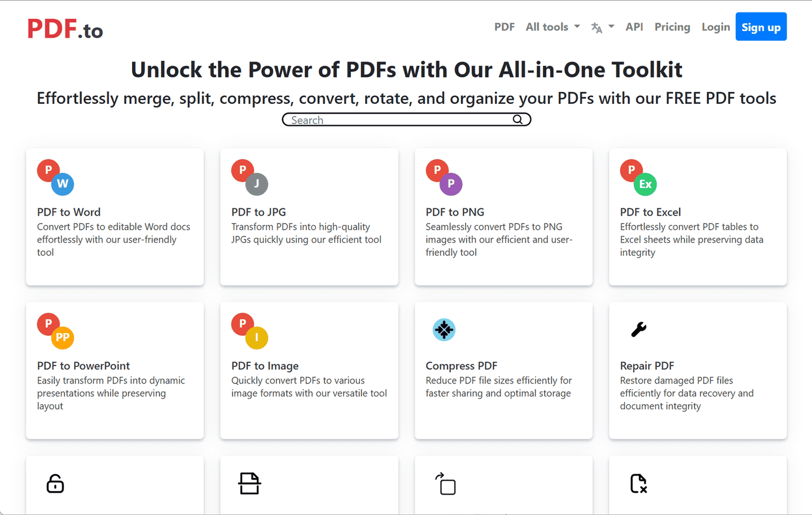Click the delete-page document icon
The height and width of the screenshot is (515, 812).
point(638,484)
